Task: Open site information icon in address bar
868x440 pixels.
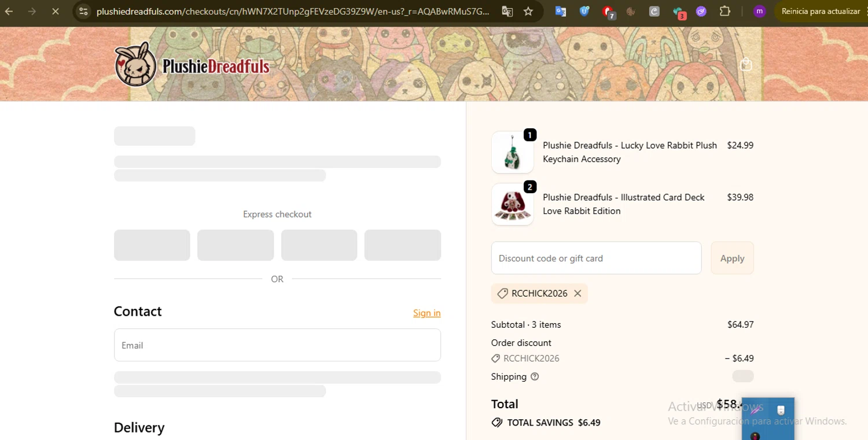Action: pyautogui.click(x=83, y=11)
